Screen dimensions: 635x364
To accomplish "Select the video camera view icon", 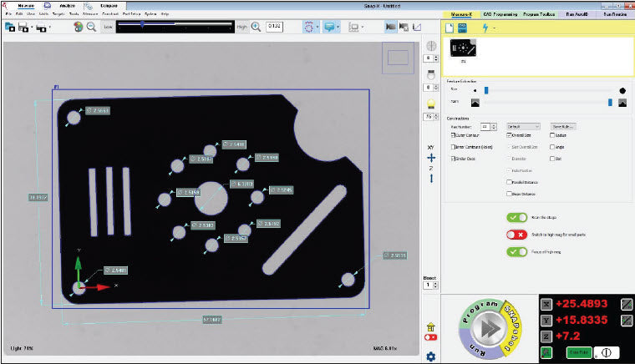I will (x=390, y=27).
